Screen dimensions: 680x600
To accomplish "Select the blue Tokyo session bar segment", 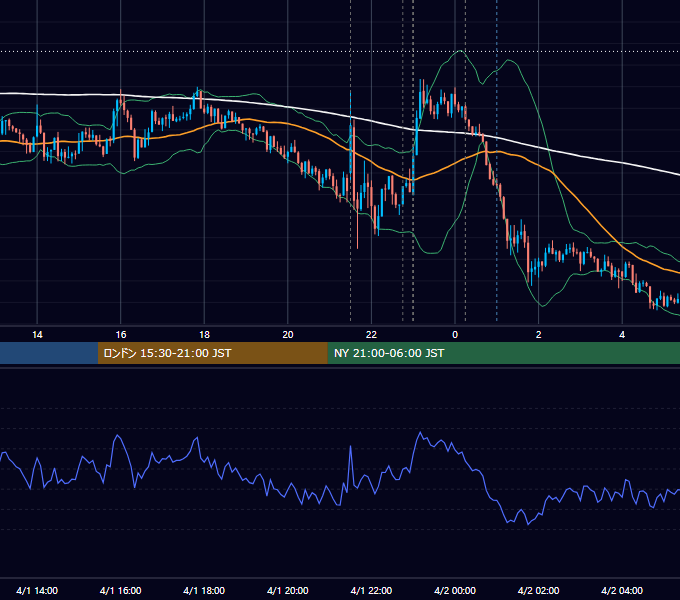I will (x=49, y=353).
